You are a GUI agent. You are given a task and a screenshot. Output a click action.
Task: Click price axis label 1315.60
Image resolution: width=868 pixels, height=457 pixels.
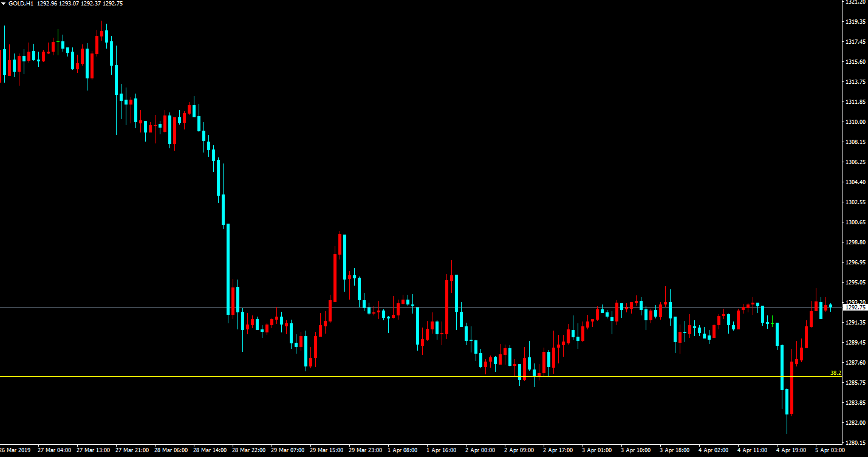(855, 61)
